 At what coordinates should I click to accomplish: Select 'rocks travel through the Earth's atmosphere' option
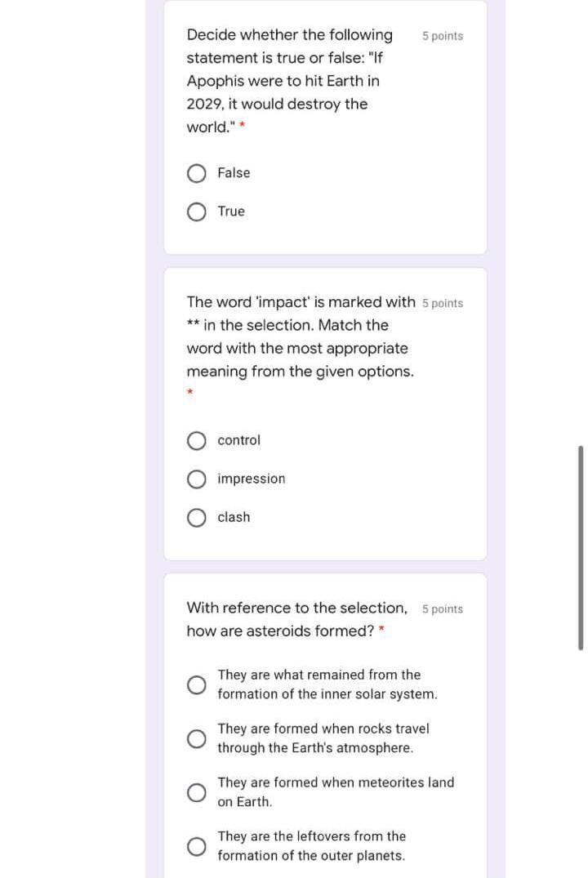(x=197, y=739)
